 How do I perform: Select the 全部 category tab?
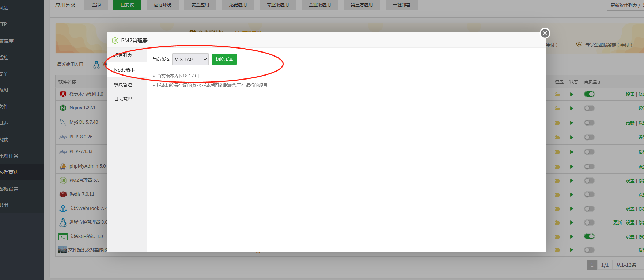point(96,5)
